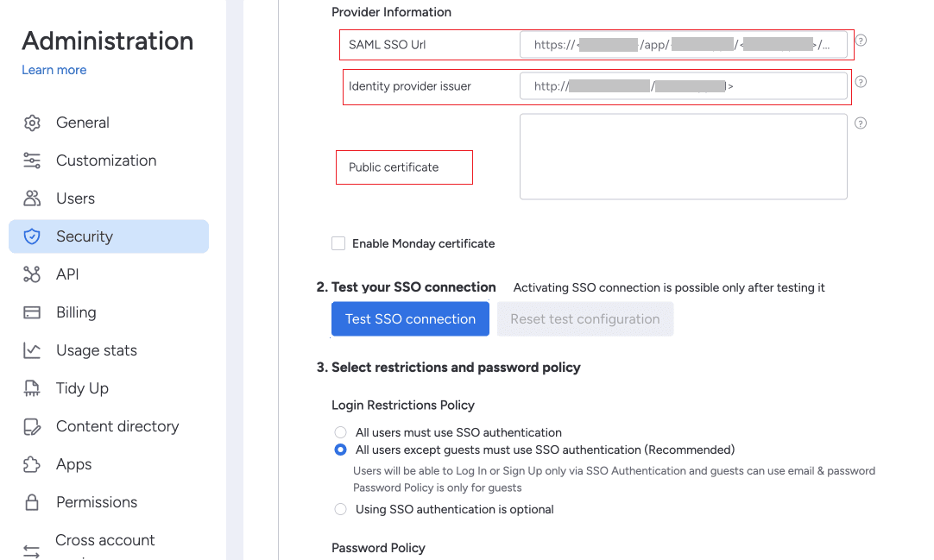Image resolution: width=934 pixels, height=560 pixels.
Task: Click the General gear icon
Action: [32, 123]
